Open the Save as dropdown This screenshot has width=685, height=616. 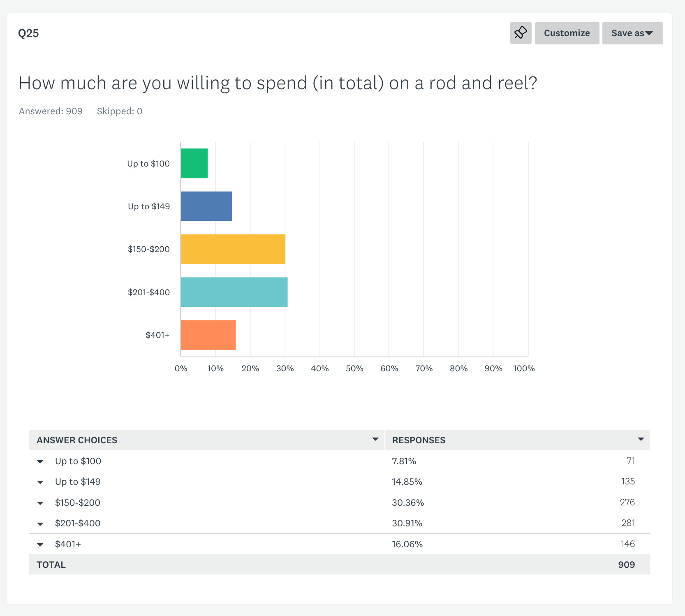[x=632, y=33]
